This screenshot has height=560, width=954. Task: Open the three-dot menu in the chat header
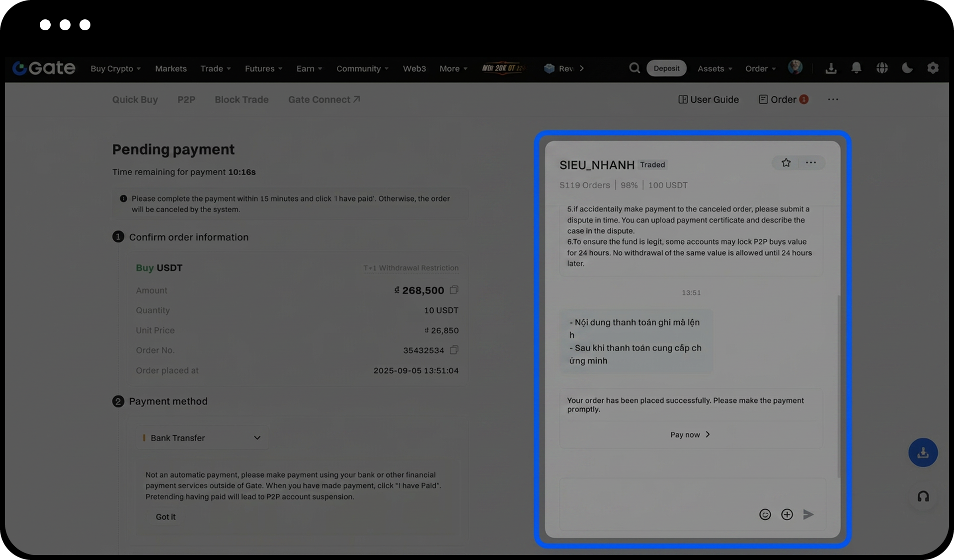coord(811,163)
